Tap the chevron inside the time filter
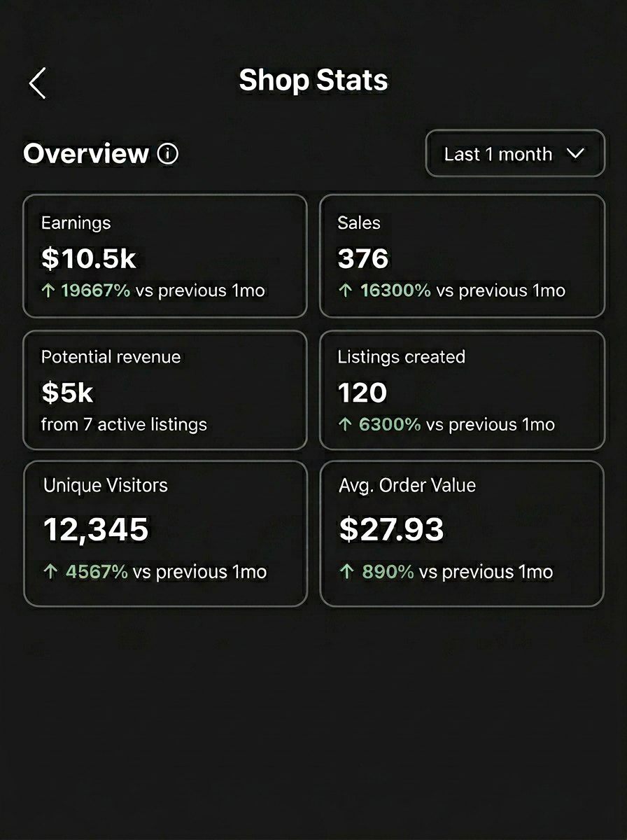Image resolution: width=627 pixels, height=840 pixels. coord(577,153)
